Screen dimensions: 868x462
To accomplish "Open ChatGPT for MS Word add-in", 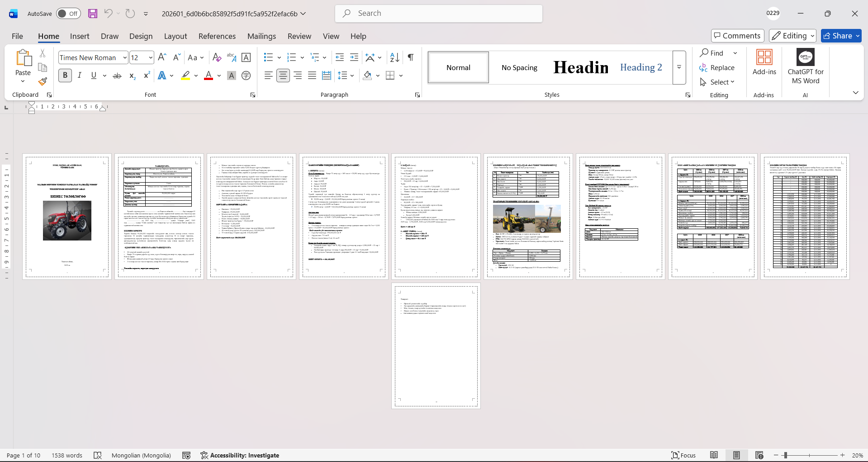I will 805,67.
